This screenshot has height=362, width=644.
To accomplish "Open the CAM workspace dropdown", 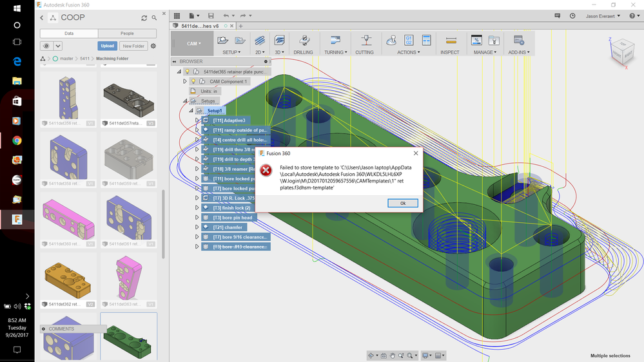I will tap(193, 44).
